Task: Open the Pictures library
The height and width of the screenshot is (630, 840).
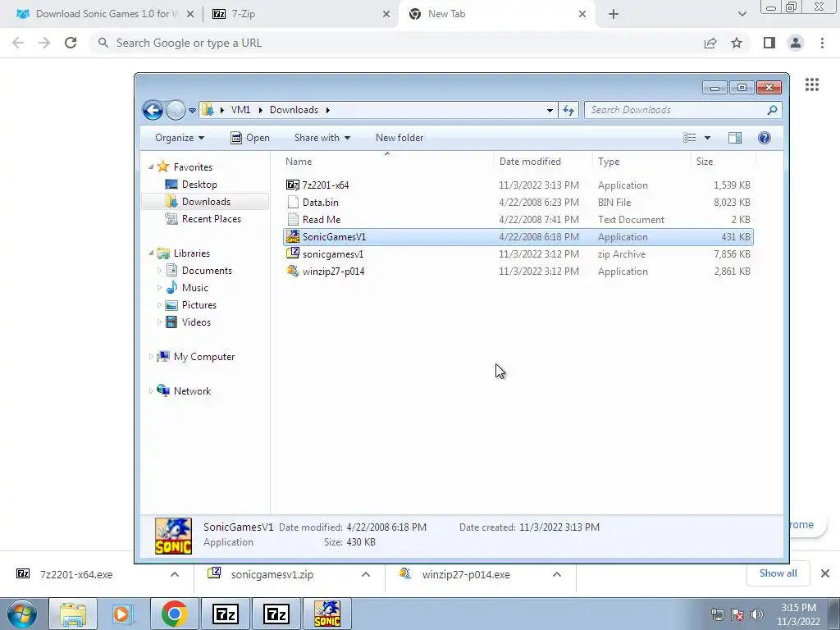Action: tap(199, 305)
